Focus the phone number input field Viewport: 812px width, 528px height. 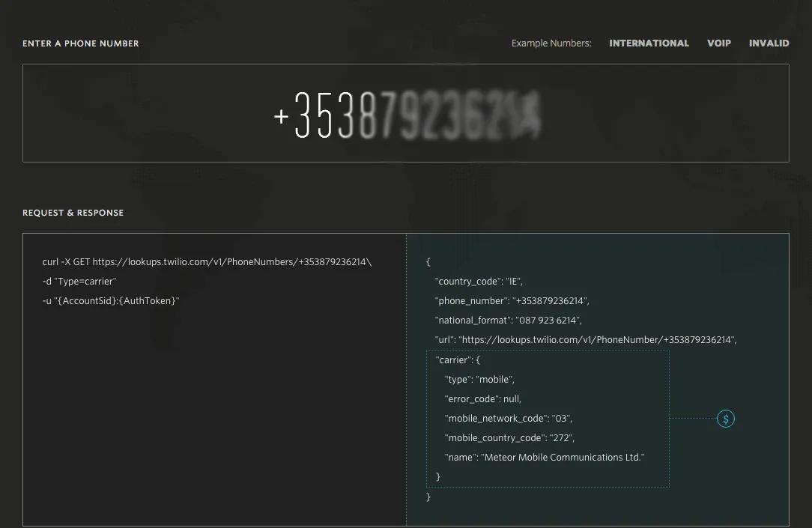click(406, 113)
